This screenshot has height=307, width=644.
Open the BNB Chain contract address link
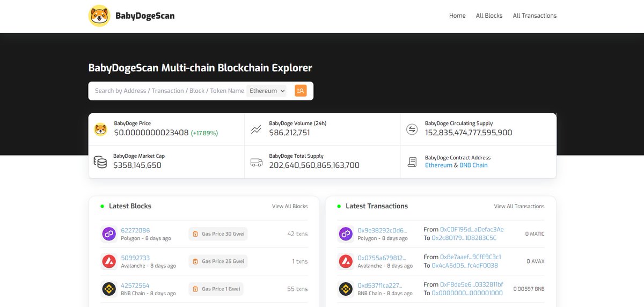pyautogui.click(x=473, y=165)
